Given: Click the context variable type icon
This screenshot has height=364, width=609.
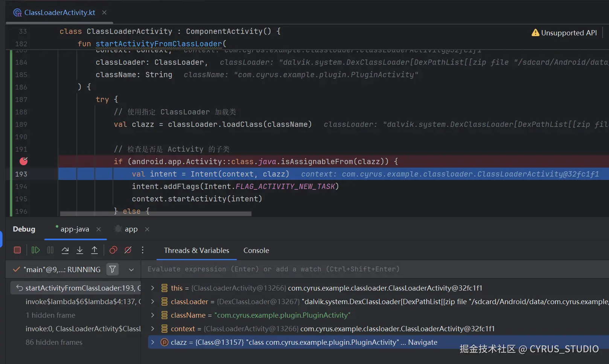Looking at the screenshot, I should pyautogui.click(x=164, y=329).
